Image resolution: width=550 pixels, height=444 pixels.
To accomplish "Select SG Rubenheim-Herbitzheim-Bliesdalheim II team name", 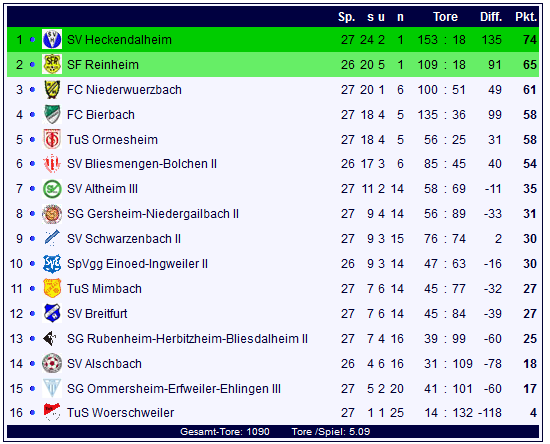I will (187, 339).
